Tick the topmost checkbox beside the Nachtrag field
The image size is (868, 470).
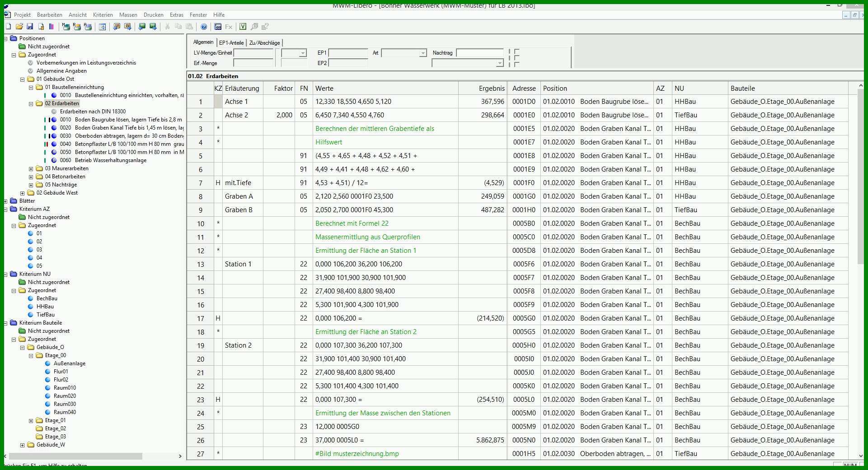pos(517,51)
